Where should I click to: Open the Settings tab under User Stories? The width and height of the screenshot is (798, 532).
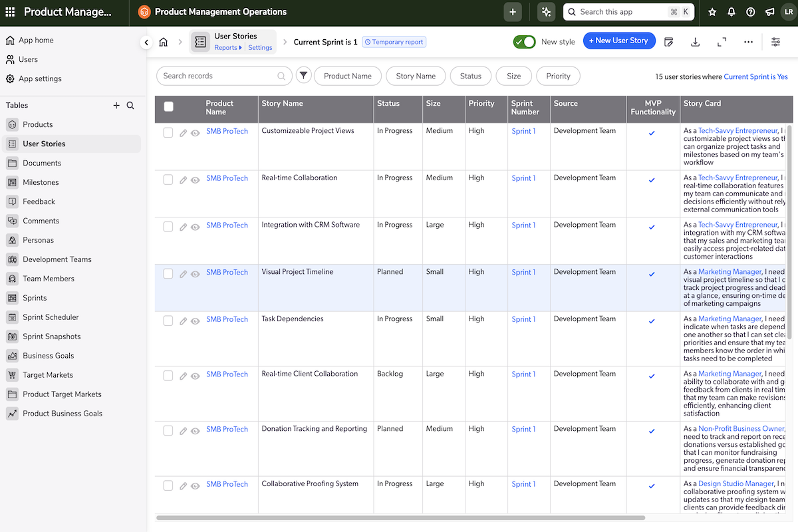pyautogui.click(x=259, y=47)
